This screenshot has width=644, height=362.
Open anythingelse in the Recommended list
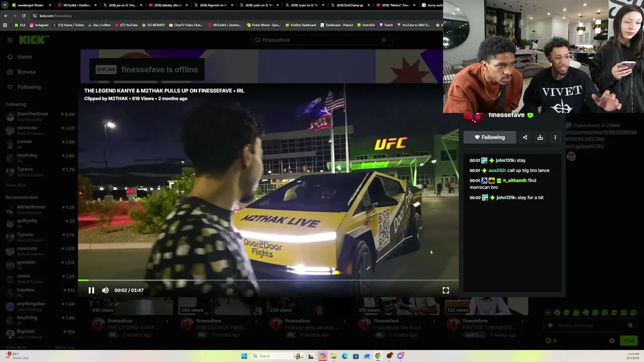point(40,306)
